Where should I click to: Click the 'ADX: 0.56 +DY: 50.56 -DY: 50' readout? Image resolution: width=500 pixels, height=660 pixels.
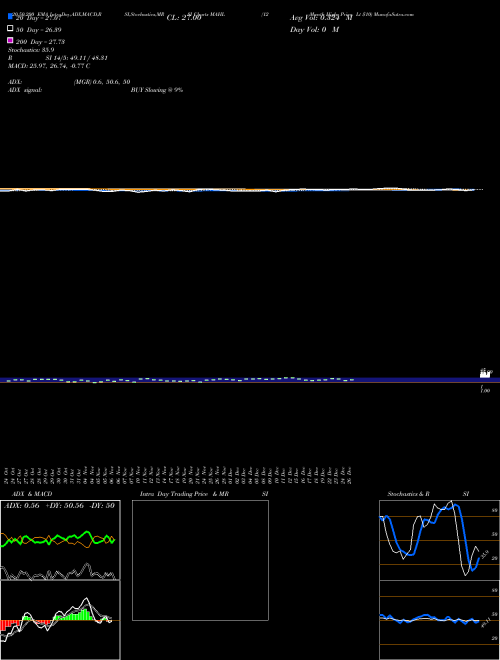59,506
